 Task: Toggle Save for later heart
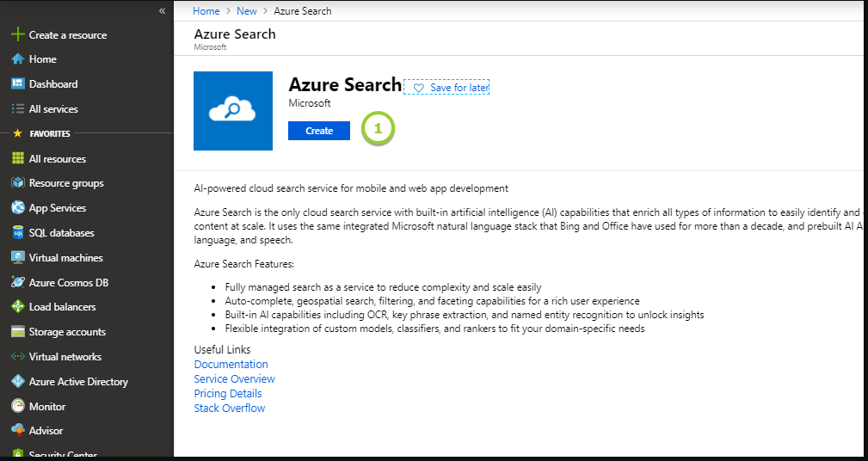tap(419, 88)
